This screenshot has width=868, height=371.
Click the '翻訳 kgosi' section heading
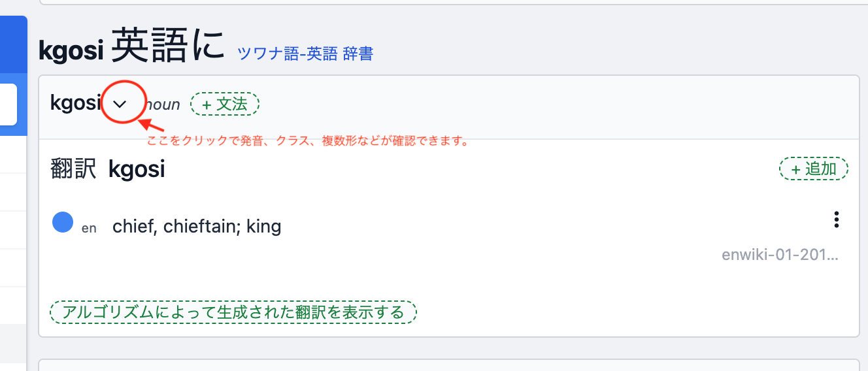108,169
